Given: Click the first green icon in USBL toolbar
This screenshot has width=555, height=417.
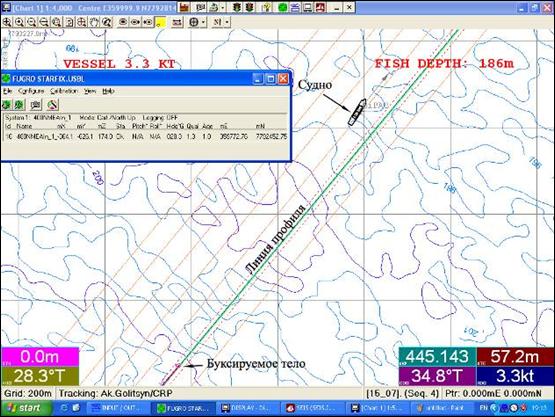Looking at the screenshot, I should pos(6,104).
